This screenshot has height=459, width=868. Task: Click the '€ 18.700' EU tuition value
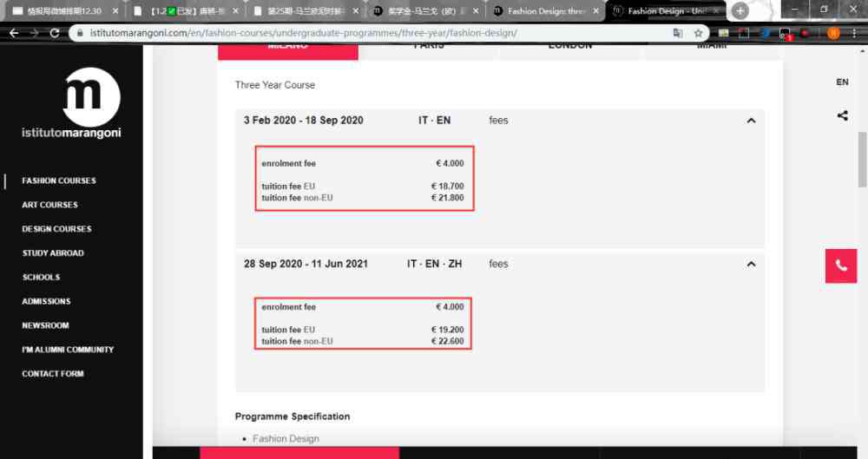pos(447,186)
